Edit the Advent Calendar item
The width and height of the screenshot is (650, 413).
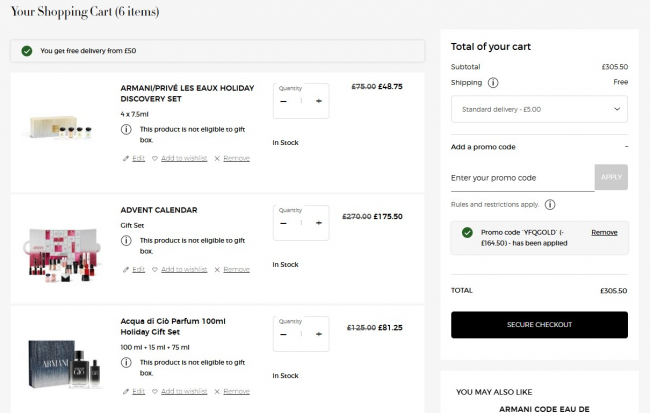point(135,269)
